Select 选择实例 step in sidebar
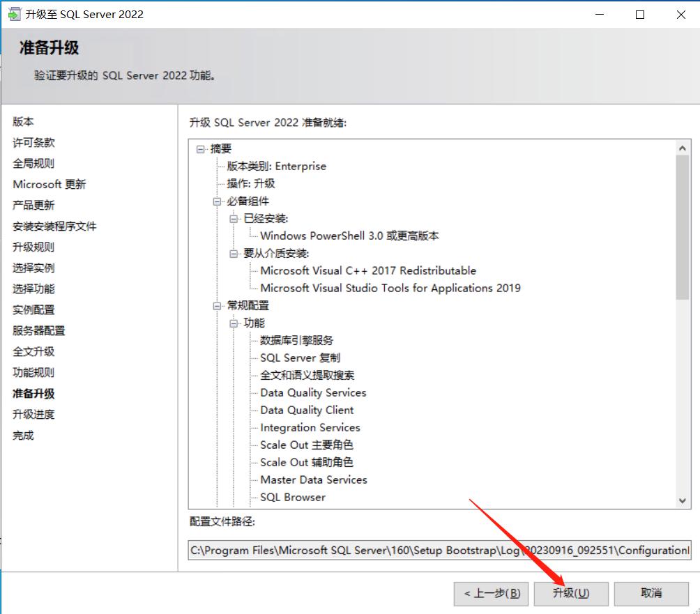 coord(33,268)
